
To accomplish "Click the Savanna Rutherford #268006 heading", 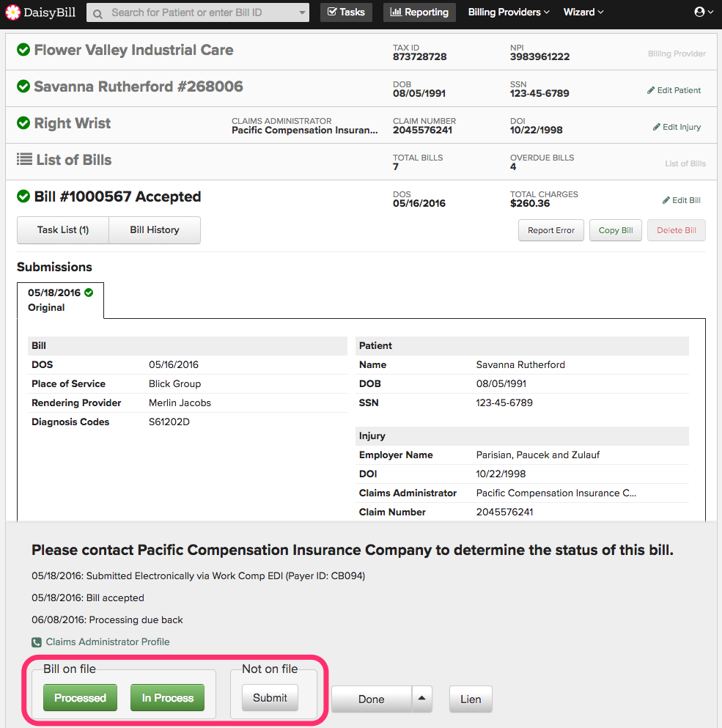I will coord(139,87).
